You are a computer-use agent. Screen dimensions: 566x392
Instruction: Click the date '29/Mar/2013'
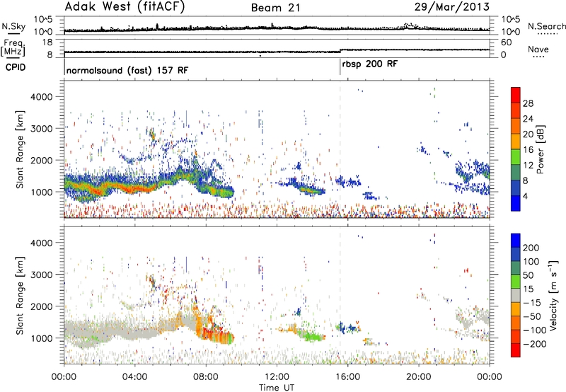coord(452,7)
